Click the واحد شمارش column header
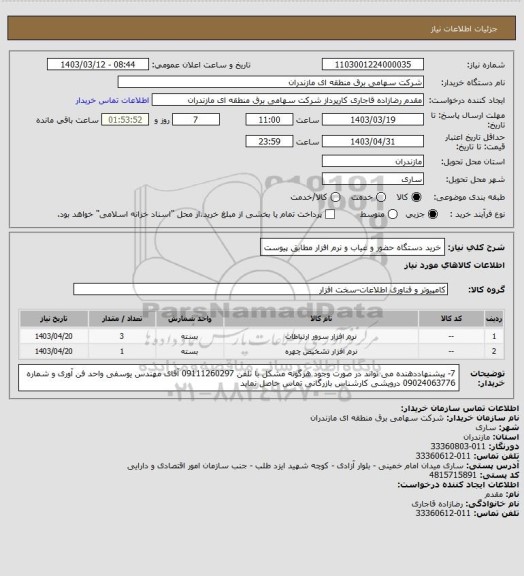This screenshot has height=576, width=524. tap(190, 319)
